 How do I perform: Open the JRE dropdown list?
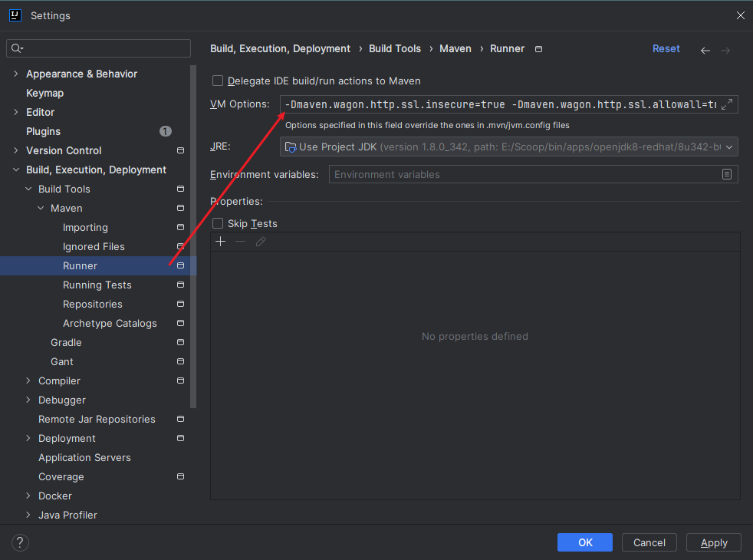[729, 147]
